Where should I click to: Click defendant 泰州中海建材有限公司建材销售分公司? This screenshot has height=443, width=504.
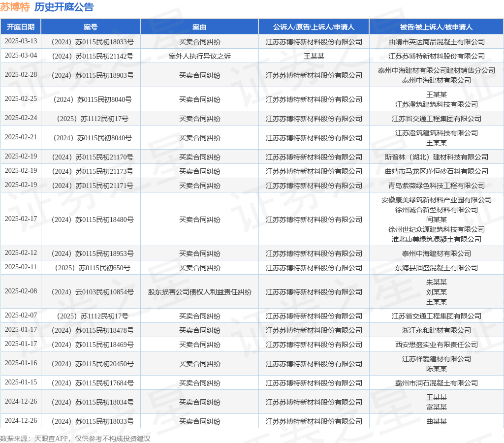click(x=437, y=70)
